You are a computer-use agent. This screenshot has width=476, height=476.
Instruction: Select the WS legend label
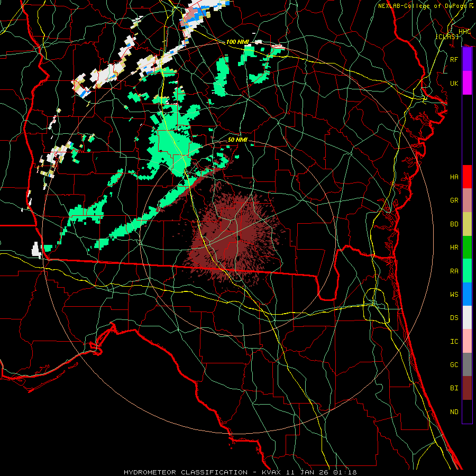point(454,295)
